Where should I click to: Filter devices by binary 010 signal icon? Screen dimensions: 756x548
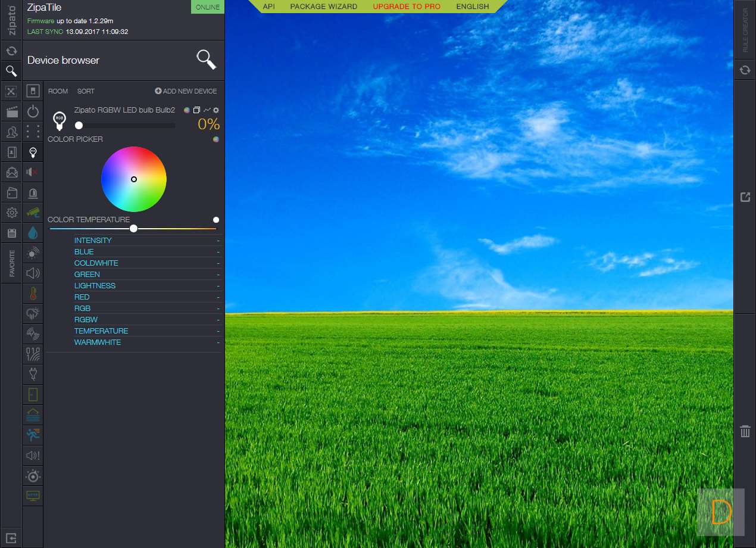33,354
